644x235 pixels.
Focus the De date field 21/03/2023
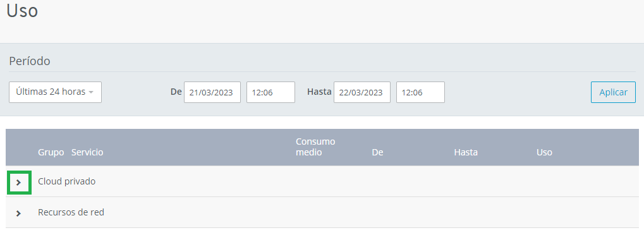[x=212, y=92]
